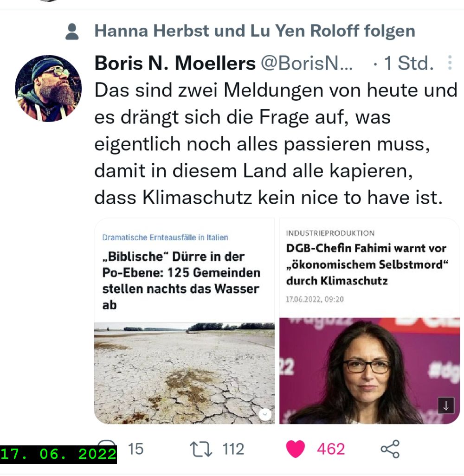Click the 1 Std. timestamp
464x476 pixels.
(409, 63)
